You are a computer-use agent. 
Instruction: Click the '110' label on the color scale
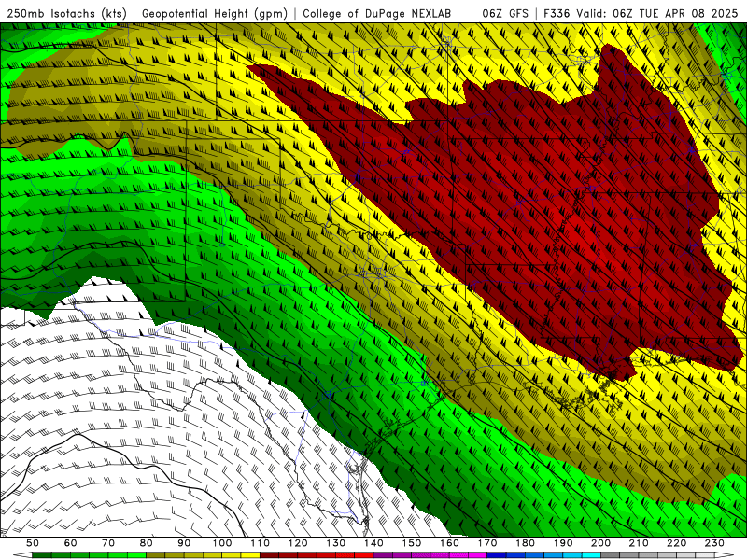coord(260,543)
